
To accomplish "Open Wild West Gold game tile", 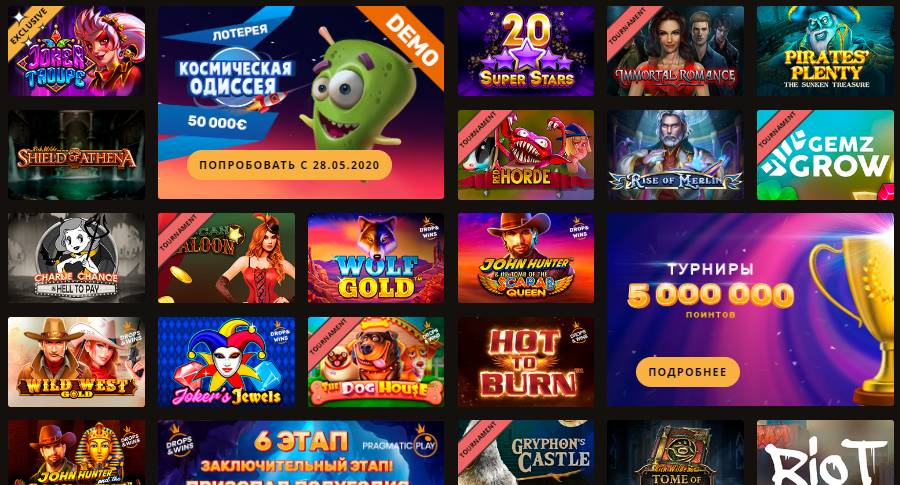I will (76, 362).
